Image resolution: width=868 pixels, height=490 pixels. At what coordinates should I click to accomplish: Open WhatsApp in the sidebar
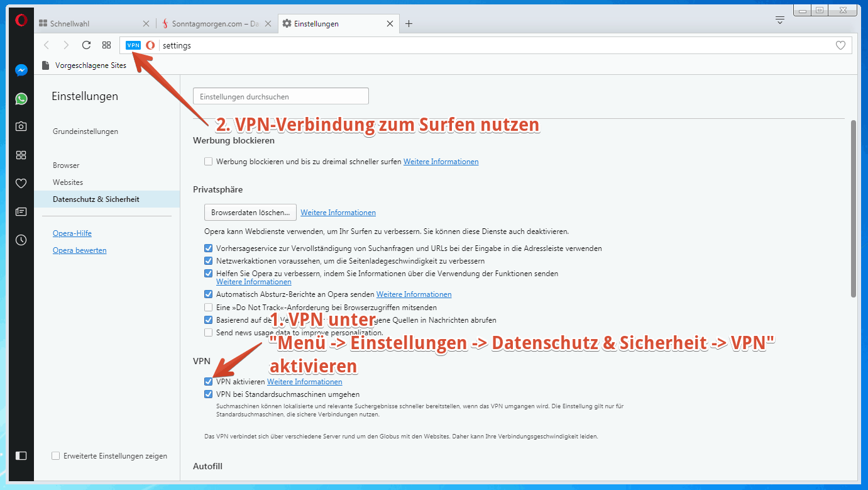(x=21, y=99)
